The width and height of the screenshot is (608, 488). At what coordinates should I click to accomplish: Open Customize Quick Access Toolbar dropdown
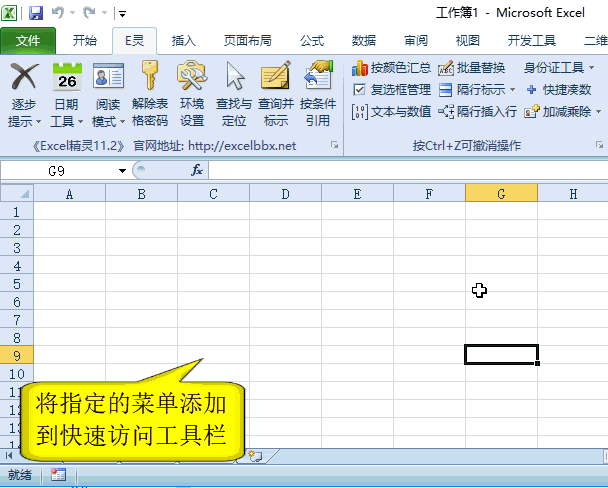[122, 14]
